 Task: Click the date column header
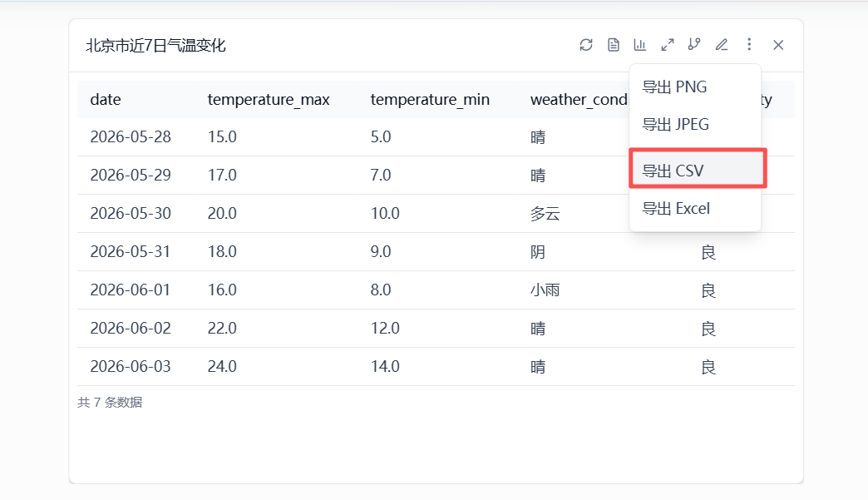pos(106,100)
